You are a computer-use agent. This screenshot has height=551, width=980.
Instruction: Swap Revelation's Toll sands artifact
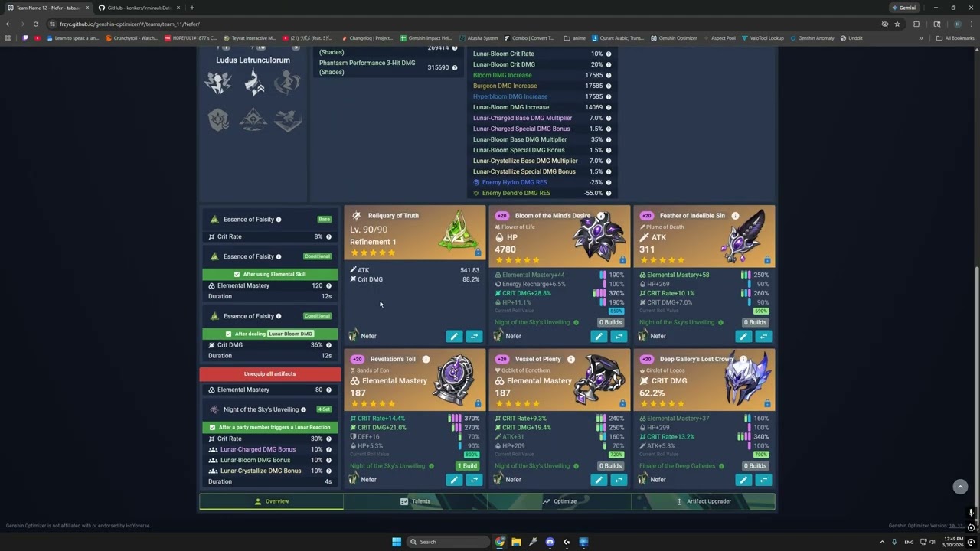pos(474,480)
